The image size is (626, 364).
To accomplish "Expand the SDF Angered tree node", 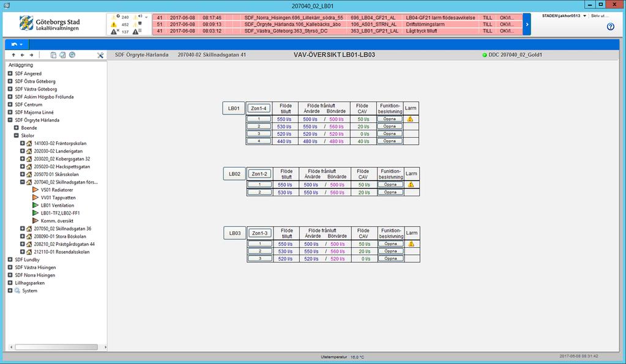I will tap(10, 73).
